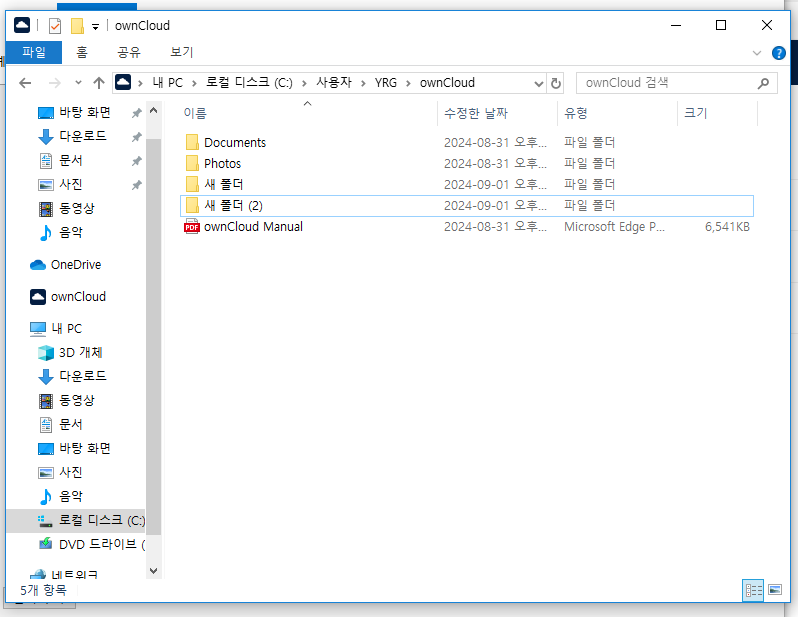The width and height of the screenshot is (798, 617).
Task: Select the 새 폴더 (2) folder icon
Action: (x=192, y=205)
